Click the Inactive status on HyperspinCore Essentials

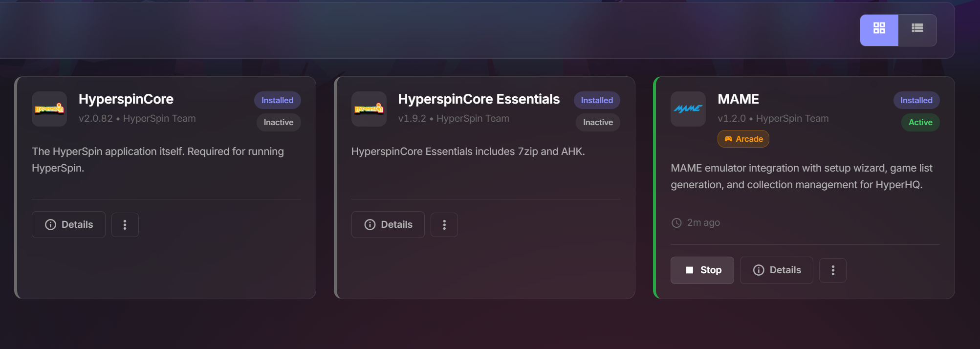point(597,122)
